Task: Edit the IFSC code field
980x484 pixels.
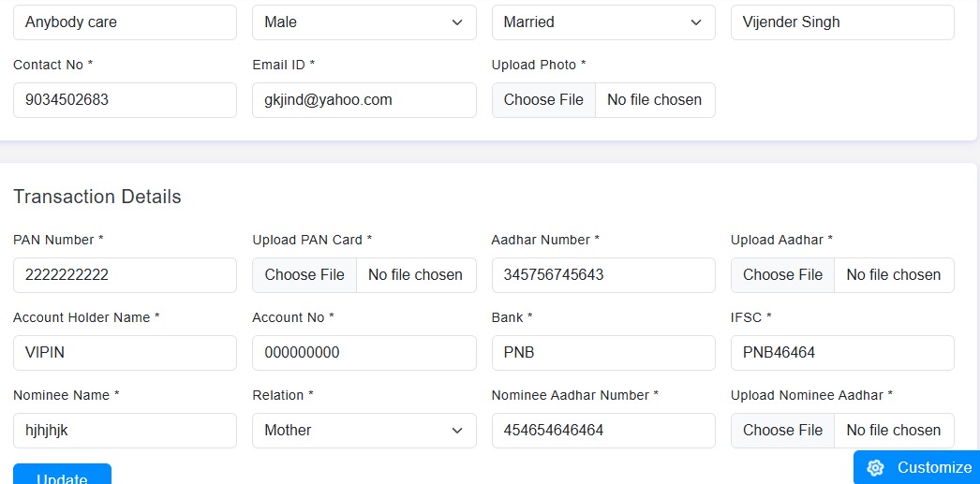Action: click(x=841, y=353)
